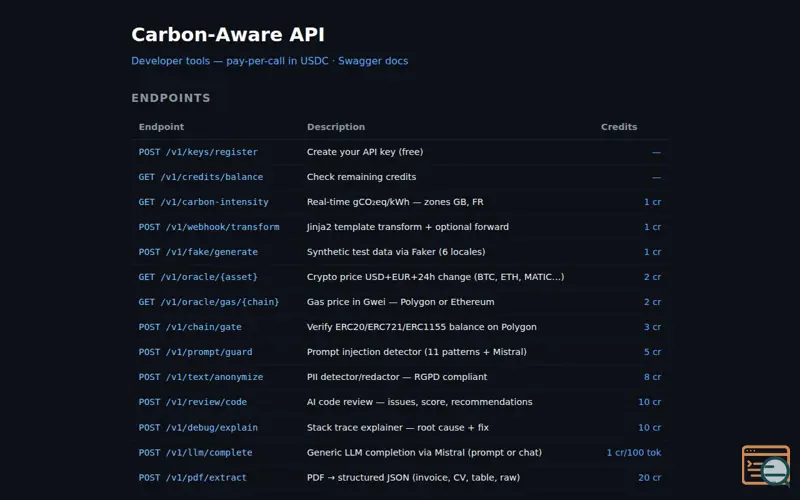Select POST /v1/review/code endpoint

pos(192,402)
